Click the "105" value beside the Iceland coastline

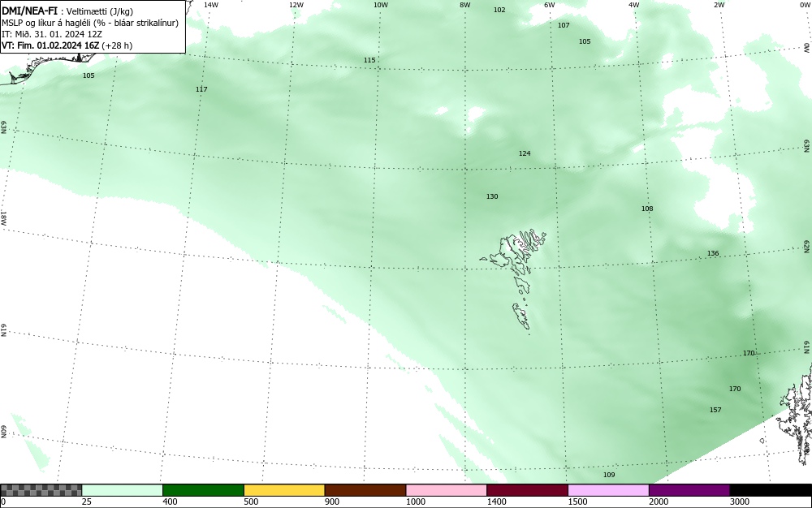click(x=89, y=75)
